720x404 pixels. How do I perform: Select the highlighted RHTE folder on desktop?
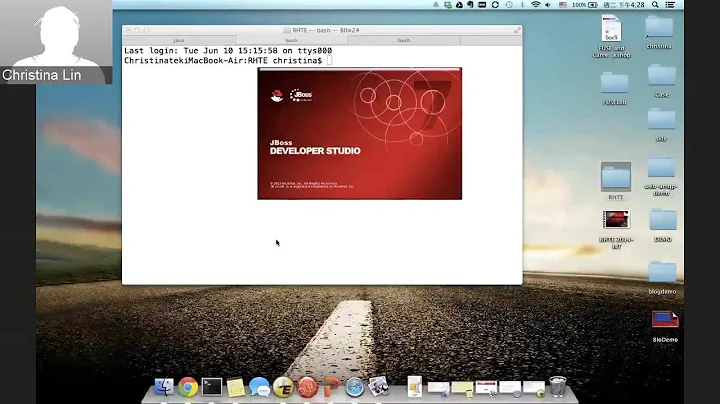[x=616, y=181]
